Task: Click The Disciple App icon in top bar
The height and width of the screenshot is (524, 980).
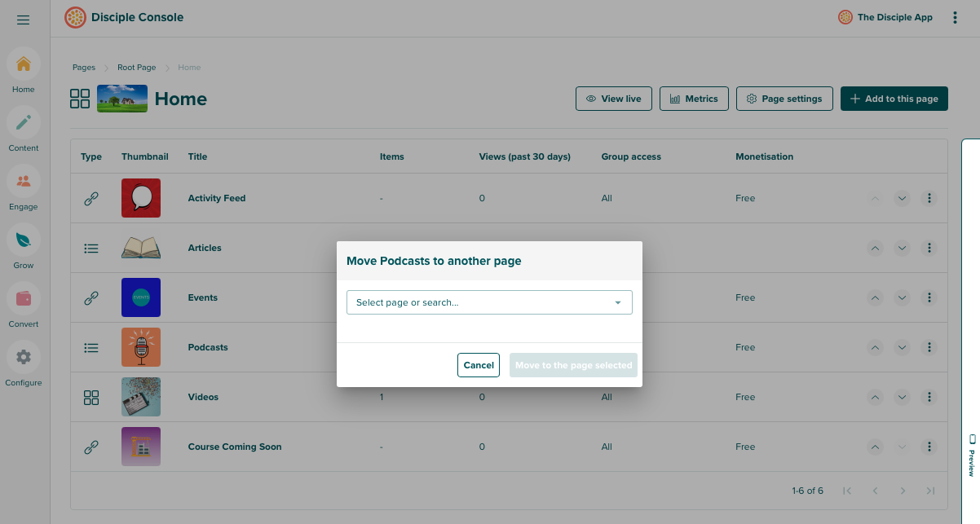Action: pos(845,16)
